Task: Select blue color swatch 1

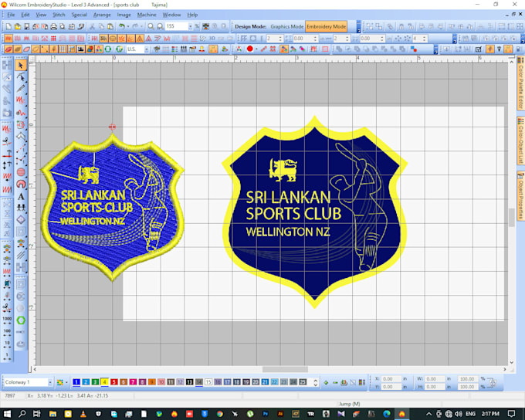Action: tap(76, 382)
